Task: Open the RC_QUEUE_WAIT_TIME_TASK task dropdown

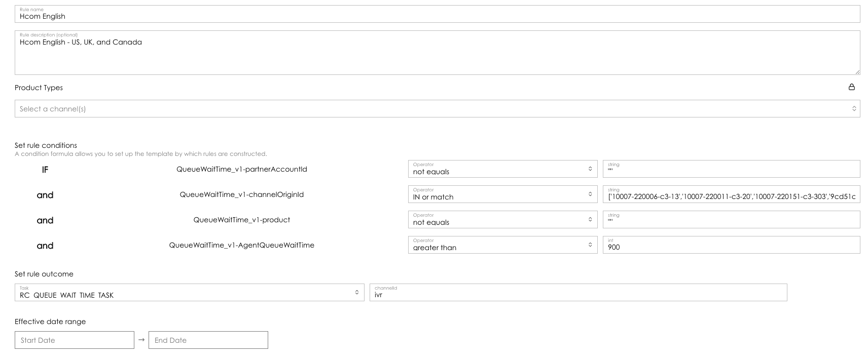Action: 189,293
